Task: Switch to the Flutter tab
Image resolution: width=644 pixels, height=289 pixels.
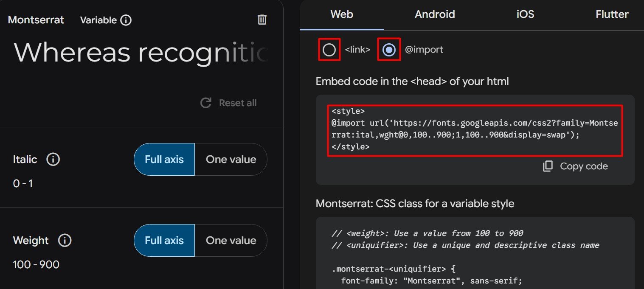Action: (612, 14)
